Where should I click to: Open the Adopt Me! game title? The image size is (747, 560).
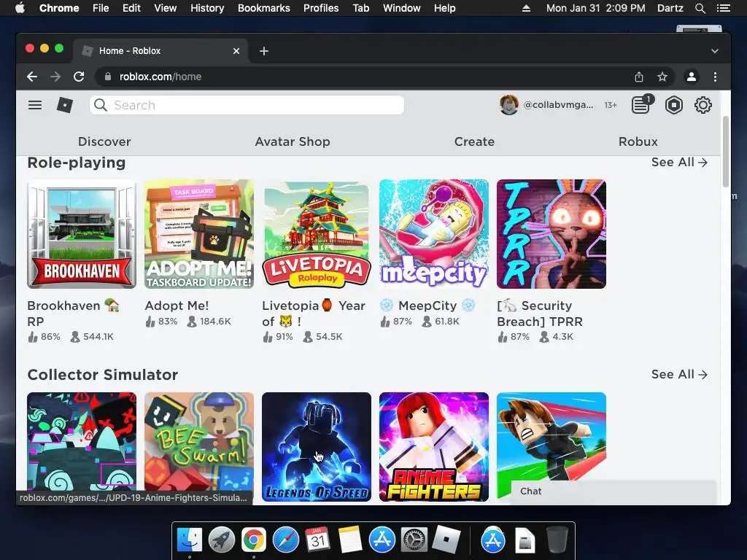[x=177, y=306]
